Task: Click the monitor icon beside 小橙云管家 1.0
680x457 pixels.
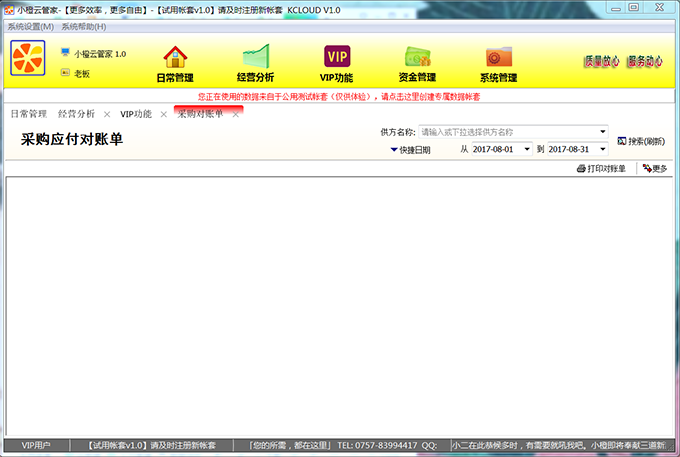Action: click(x=65, y=52)
